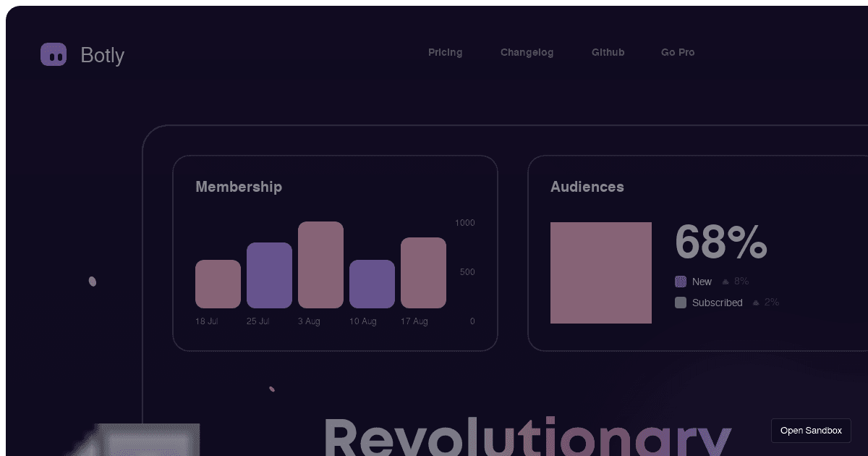The height and width of the screenshot is (456, 868).
Task: Click the purple New legend swatch
Action: tap(680, 281)
